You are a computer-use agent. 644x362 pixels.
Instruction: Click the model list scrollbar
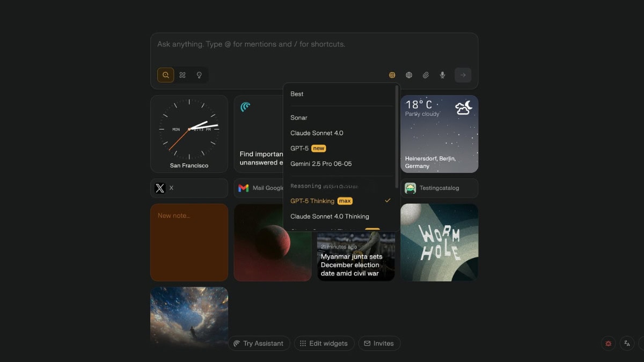click(397, 136)
